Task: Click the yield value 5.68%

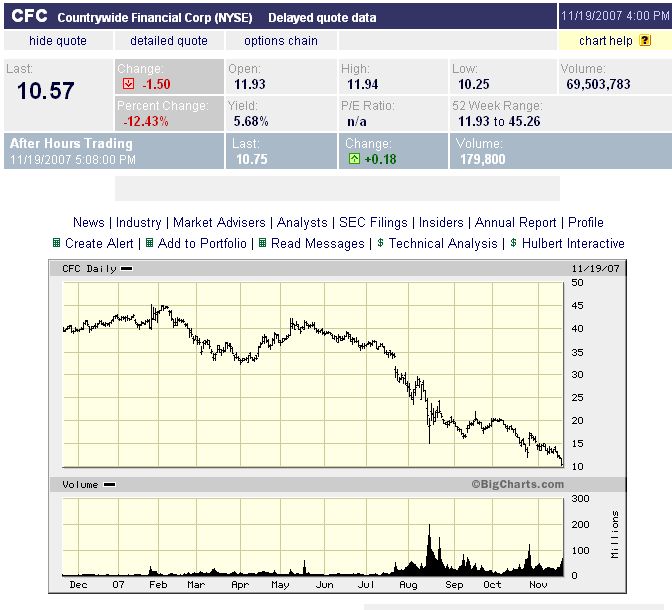Action: pos(251,121)
